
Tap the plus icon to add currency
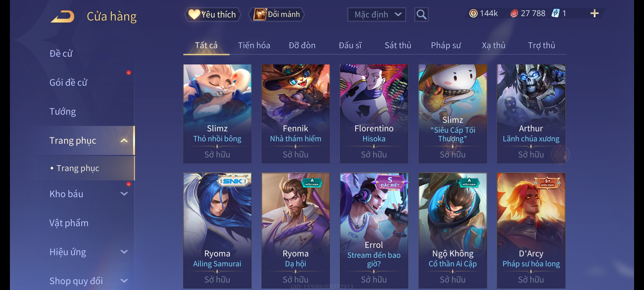tap(594, 13)
